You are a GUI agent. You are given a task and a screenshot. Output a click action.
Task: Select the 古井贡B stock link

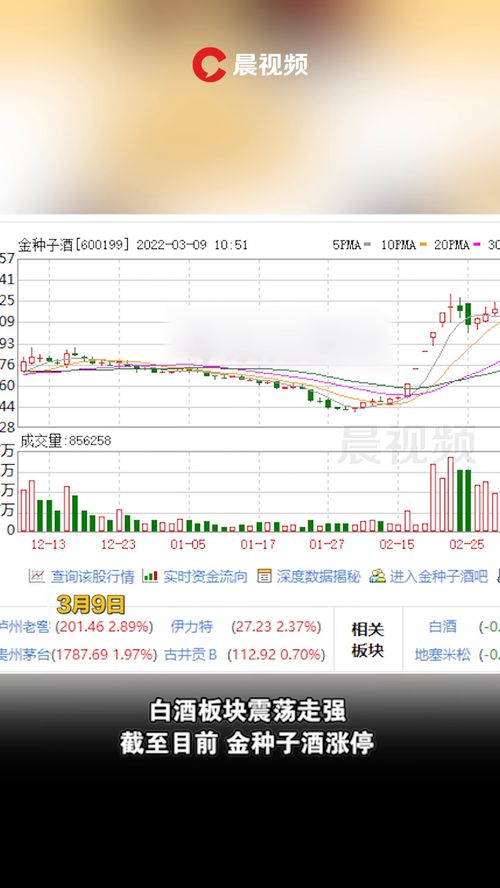[x=190, y=655]
